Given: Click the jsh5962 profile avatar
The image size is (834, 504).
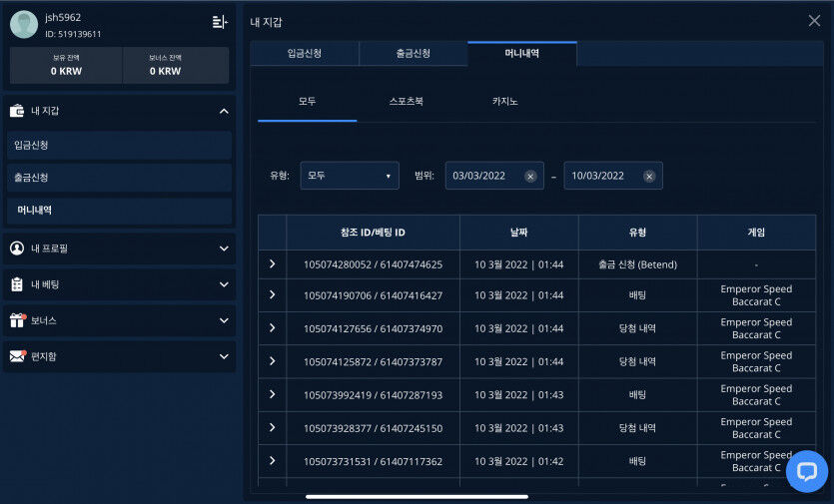Looking at the screenshot, I should (x=24, y=24).
